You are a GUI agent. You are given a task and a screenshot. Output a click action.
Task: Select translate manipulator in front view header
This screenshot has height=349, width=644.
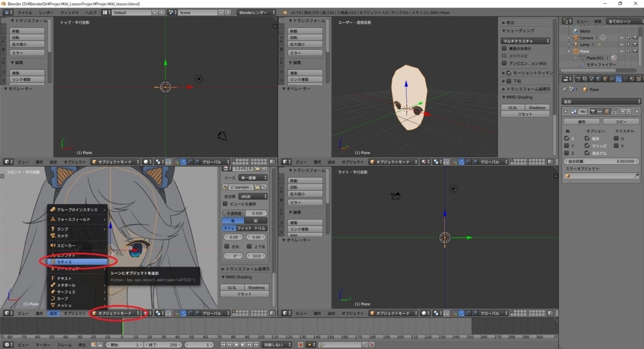click(x=183, y=313)
